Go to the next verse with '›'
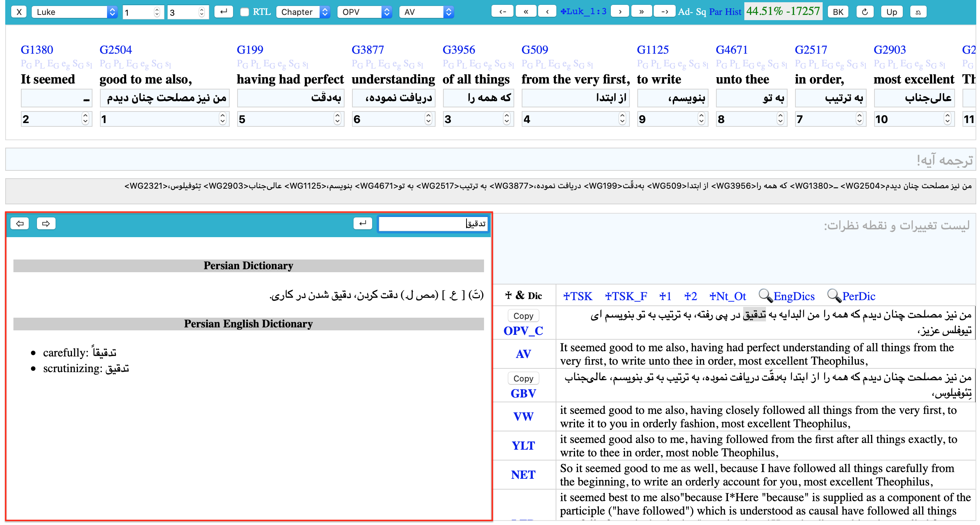Screen dimensions: 980x525 pos(620,12)
